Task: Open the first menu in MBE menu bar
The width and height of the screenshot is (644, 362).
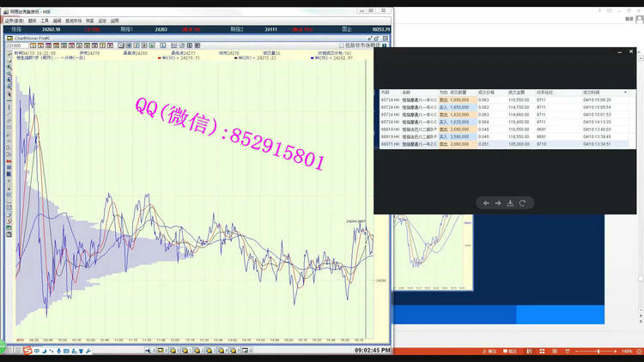Action: 13,20
